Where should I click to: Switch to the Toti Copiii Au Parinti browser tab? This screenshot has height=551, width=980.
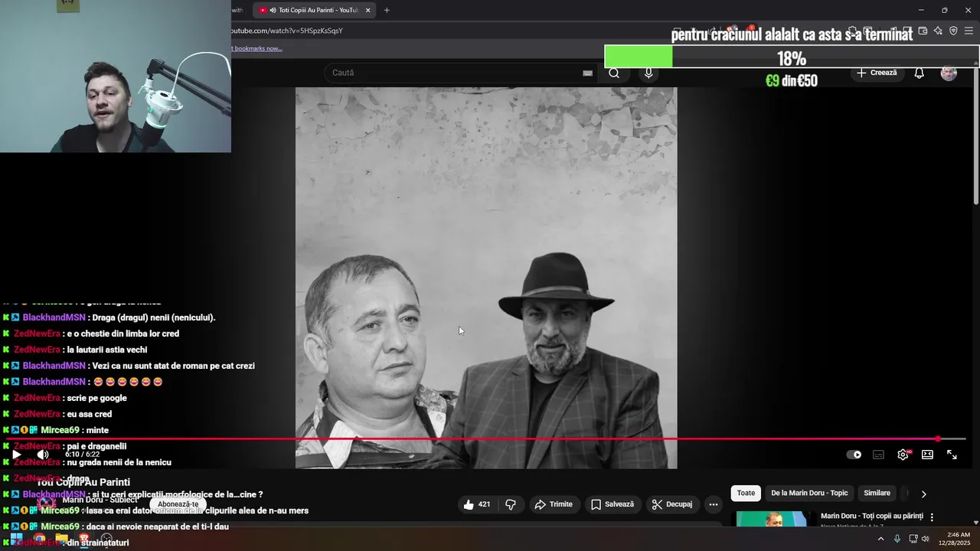point(314,10)
